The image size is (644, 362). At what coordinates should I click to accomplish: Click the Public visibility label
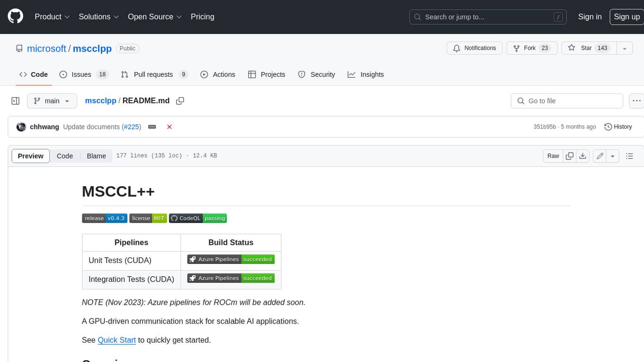(127, 48)
